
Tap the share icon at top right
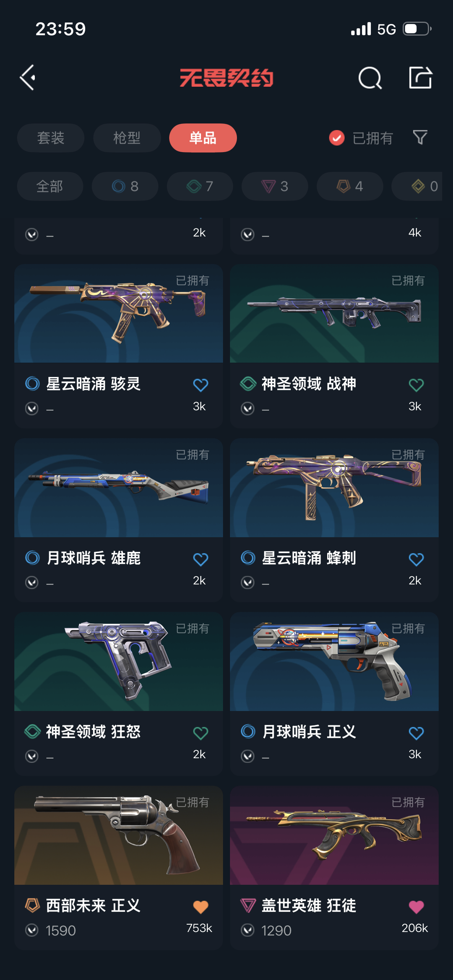point(420,78)
